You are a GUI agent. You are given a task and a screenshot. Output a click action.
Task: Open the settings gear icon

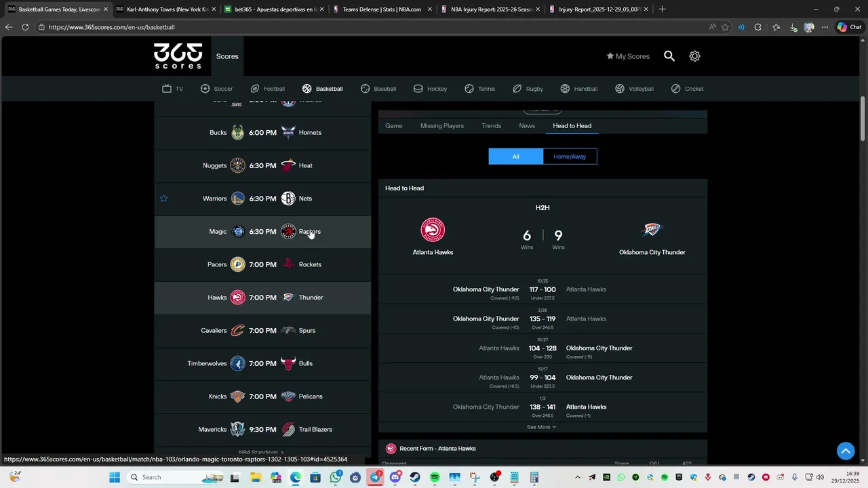(694, 56)
